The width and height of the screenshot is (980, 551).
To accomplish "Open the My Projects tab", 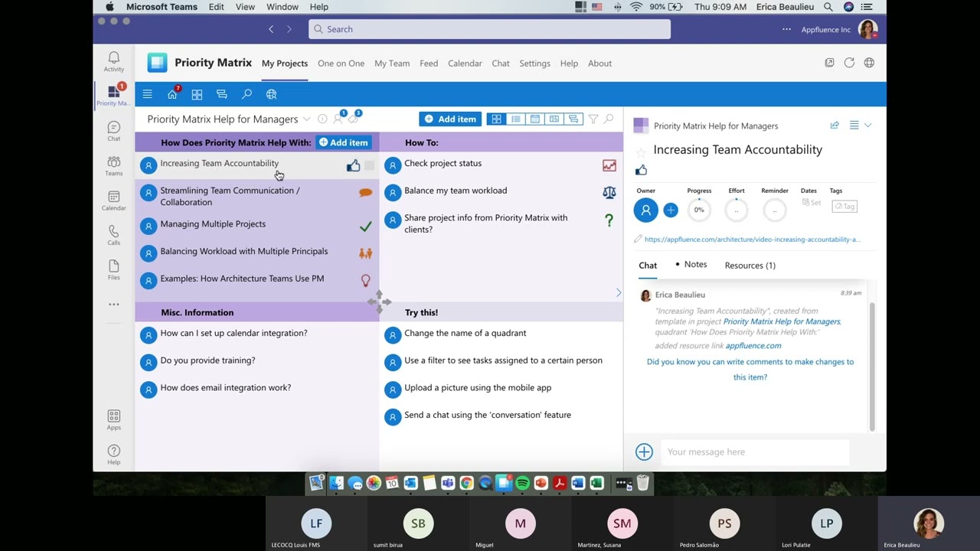I will (285, 64).
